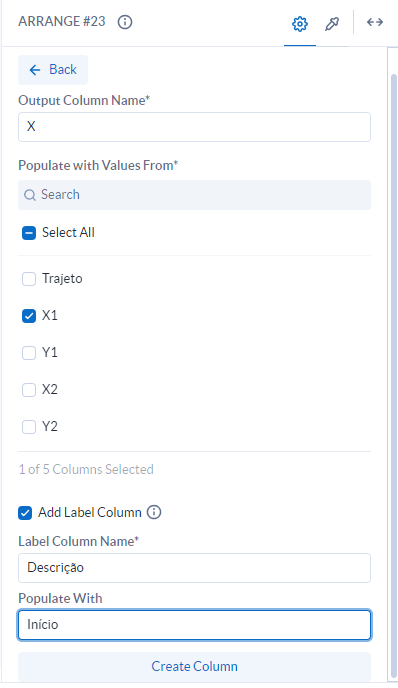The height and width of the screenshot is (688, 398).
Task: Switch to the eyedropper tab icon
Action: [x=332, y=24]
